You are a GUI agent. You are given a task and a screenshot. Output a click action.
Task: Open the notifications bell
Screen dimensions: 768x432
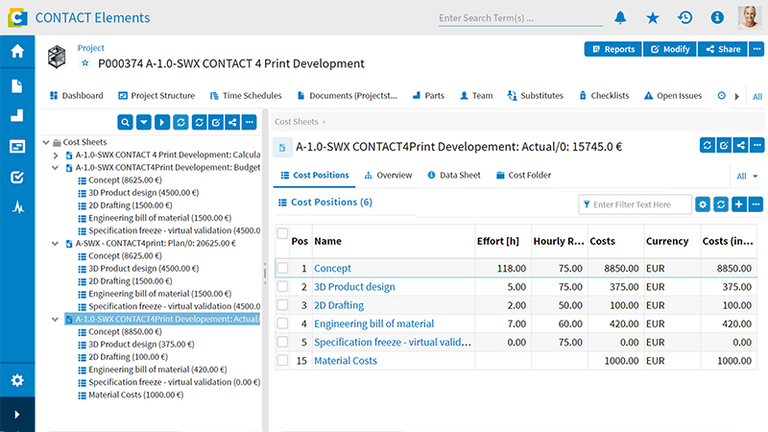pyautogui.click(x=620, y=18)
